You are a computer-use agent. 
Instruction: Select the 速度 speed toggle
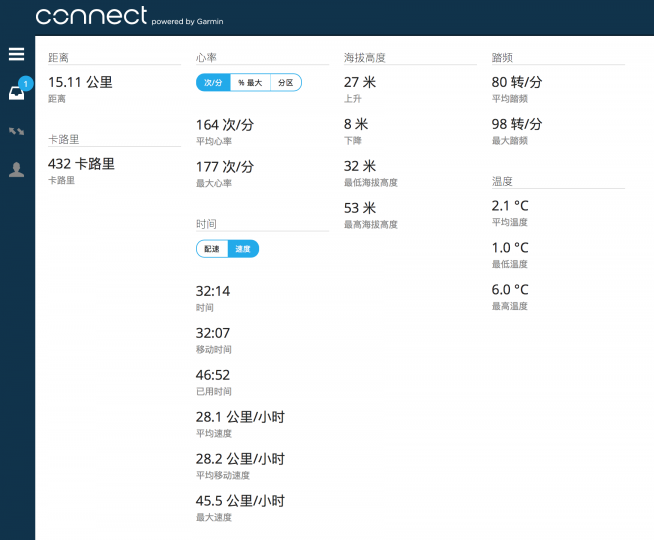tap(243, 249)
